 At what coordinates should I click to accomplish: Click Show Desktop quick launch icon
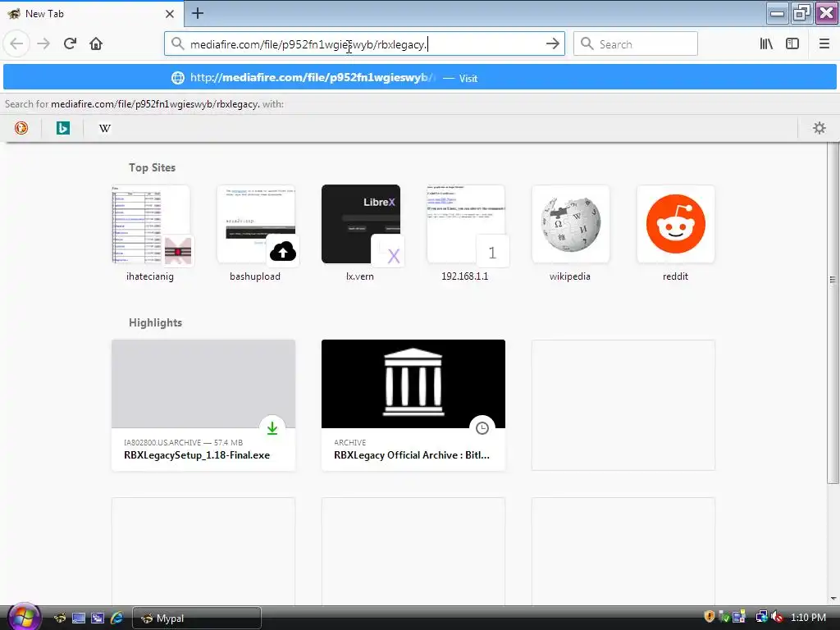point(79,619)
